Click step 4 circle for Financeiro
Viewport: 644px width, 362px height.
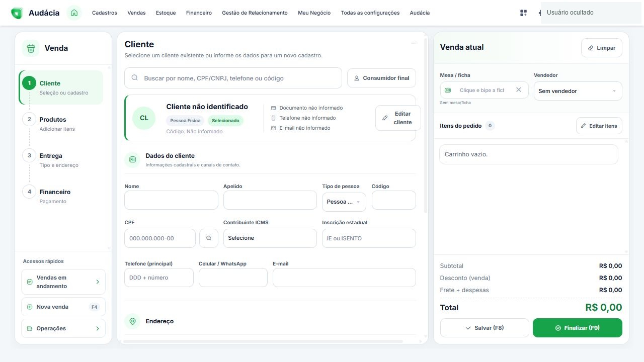coord(29,192)
